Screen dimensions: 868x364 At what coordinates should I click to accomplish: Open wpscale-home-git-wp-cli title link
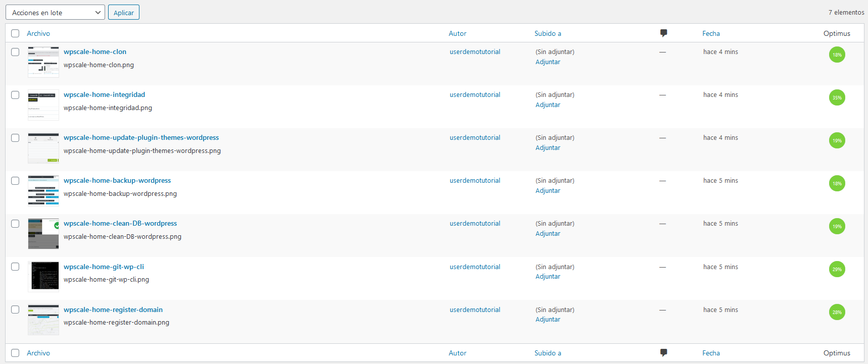[104, 267]
